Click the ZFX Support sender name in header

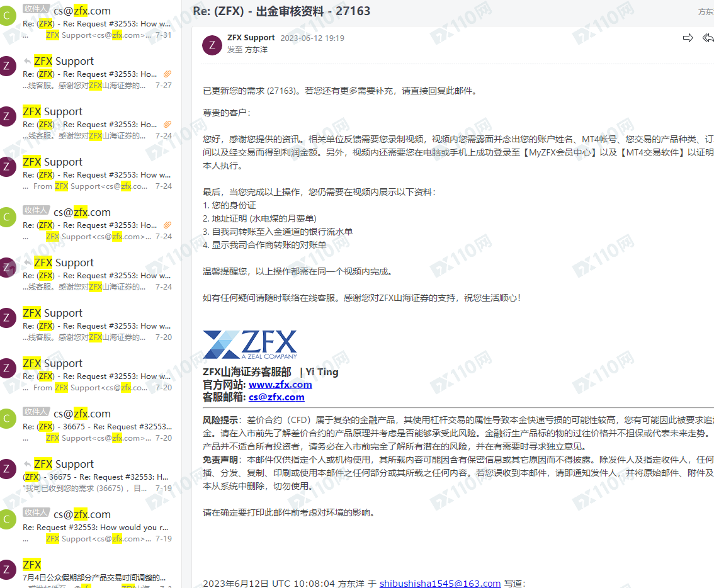pyautogui.click(x=251, y=38)
